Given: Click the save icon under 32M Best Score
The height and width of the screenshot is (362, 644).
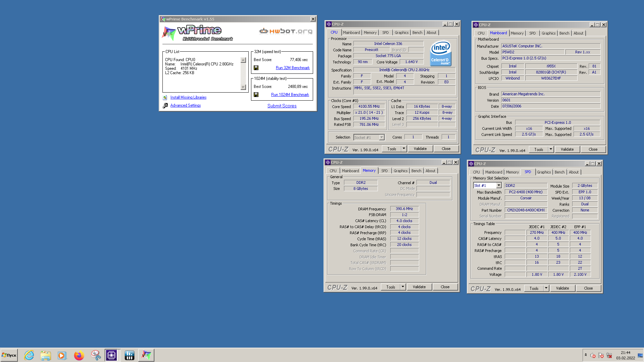Looking at the screenshot, I should tap(256, 68).
